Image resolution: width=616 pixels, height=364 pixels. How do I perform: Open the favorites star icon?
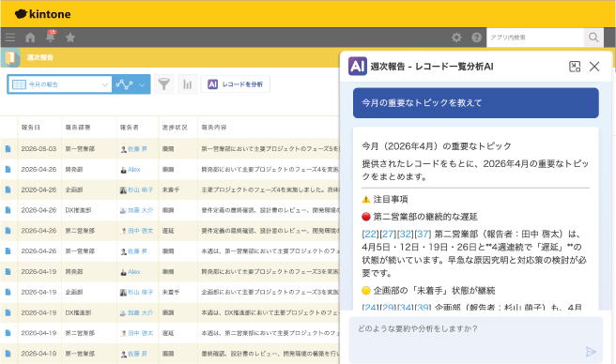[x=70, y=38]
